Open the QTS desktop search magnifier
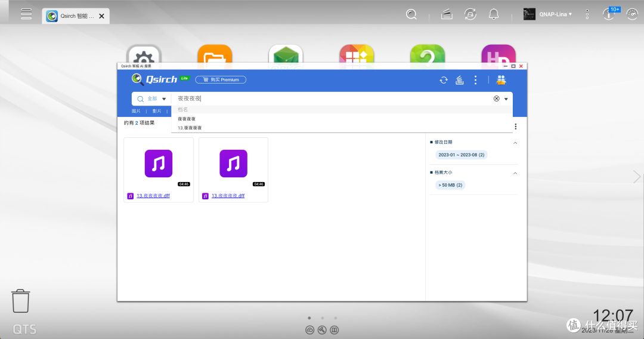Viewport: 644px width, 339px height. tap(411, 14)
